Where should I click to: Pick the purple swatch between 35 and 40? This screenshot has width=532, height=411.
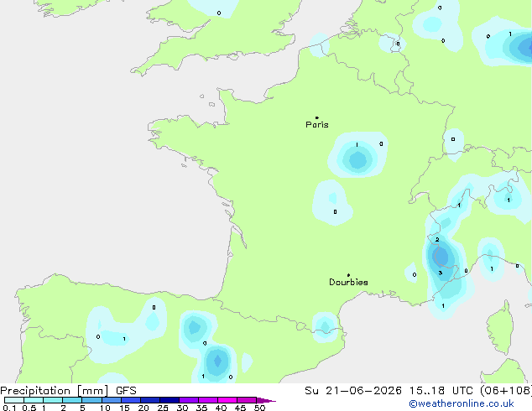tap(207, 400)
